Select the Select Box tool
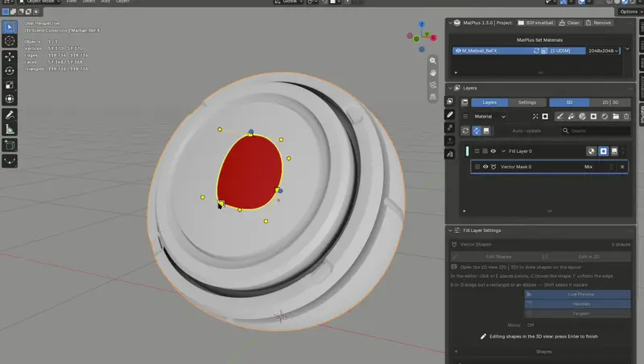The height and width of the screenshot is (364, 644). [x=10, y=27]
